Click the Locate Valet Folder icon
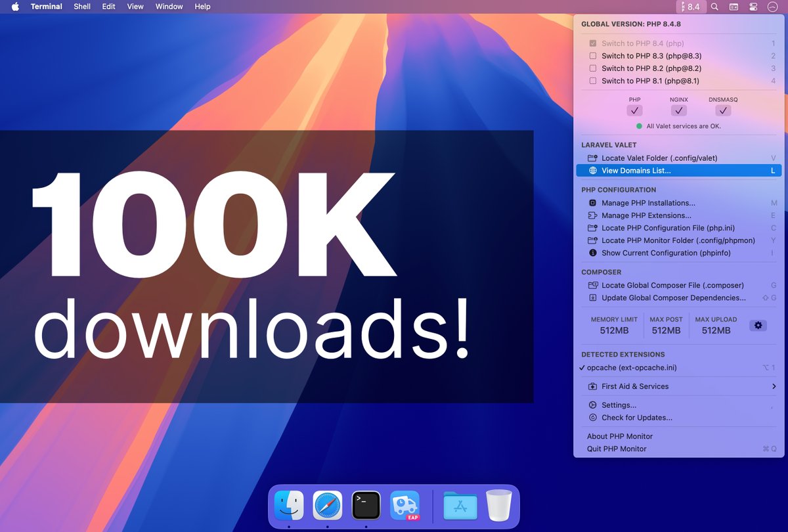 coord(592,158)
